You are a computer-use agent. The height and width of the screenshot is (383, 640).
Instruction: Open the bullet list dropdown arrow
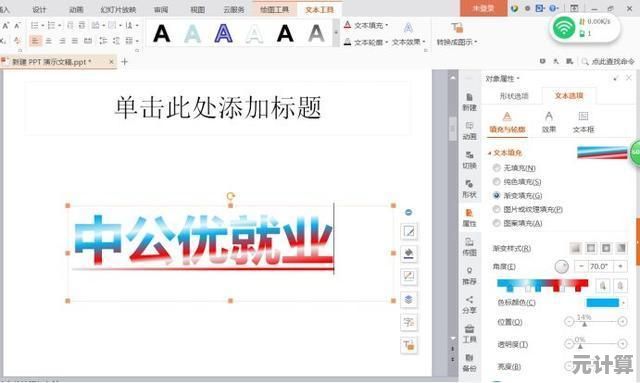point(42,26)
